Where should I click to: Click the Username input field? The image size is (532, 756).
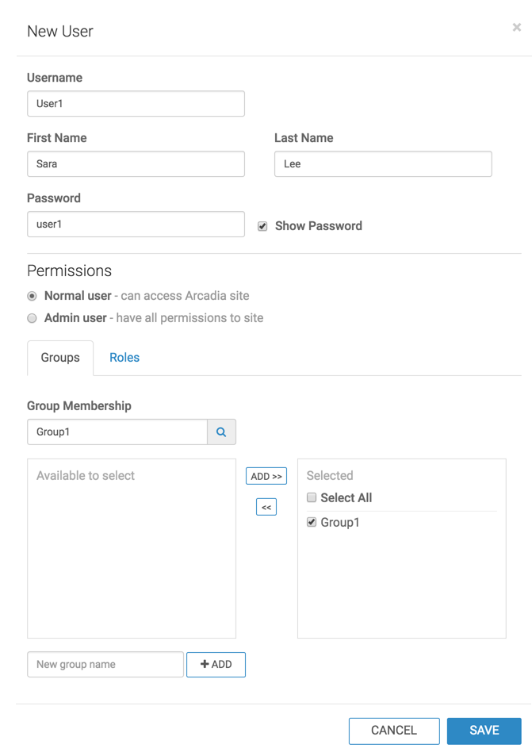click(x=136, y=104)
